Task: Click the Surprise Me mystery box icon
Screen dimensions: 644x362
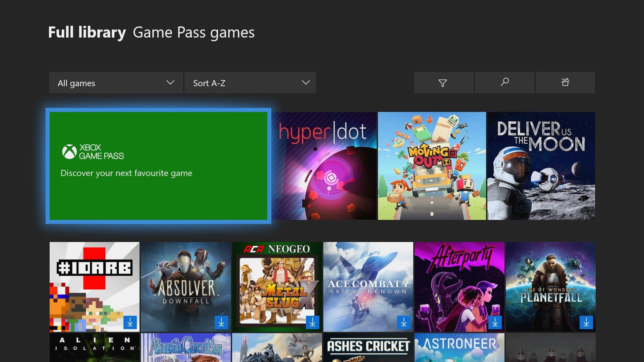Action: 565,82
